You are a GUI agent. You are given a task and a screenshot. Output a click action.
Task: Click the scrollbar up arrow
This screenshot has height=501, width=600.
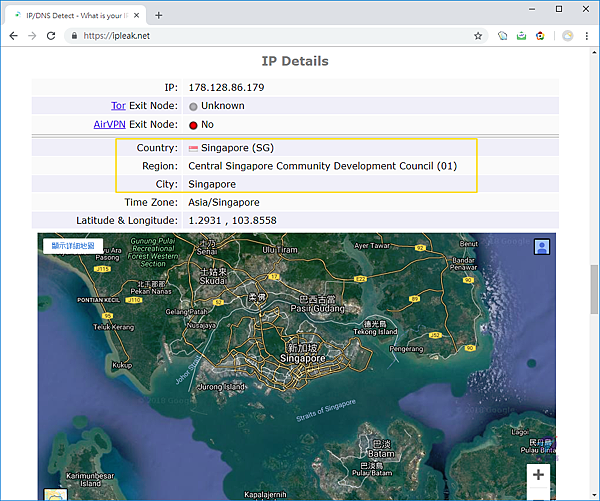tap(594, 52)
